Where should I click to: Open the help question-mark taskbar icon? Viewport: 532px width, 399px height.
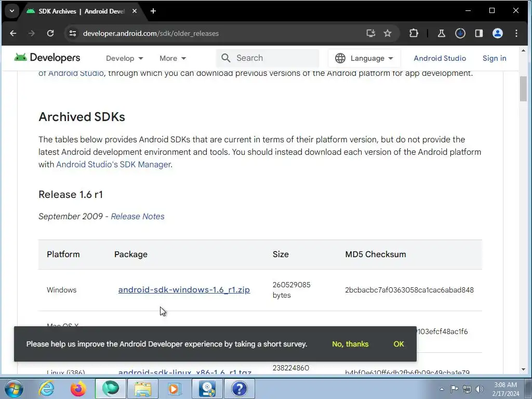[239, 389]
